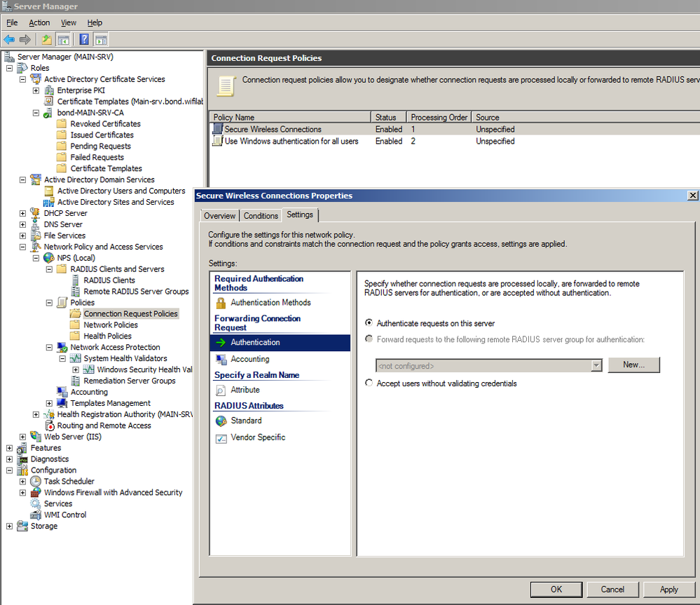
Task: Switch to the Conditions tab
Action: (x=261, y=216)
